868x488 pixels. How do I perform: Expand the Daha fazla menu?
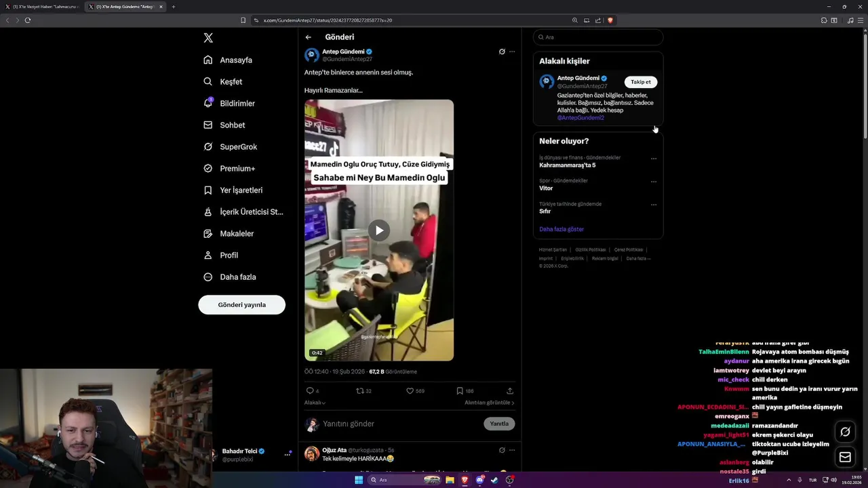click(230, 277)
